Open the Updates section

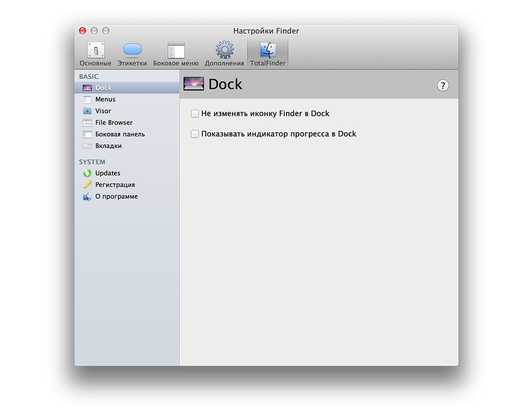coord(127,173)
